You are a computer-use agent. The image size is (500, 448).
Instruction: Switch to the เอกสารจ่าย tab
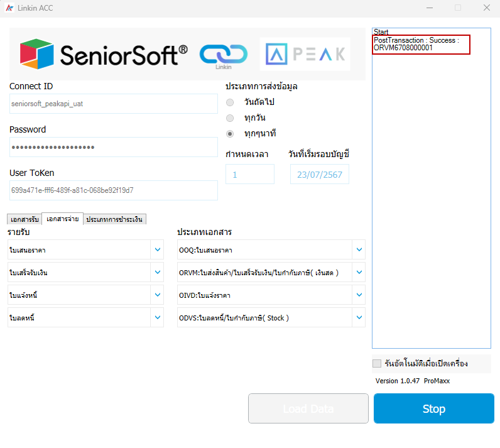(63, 219)
